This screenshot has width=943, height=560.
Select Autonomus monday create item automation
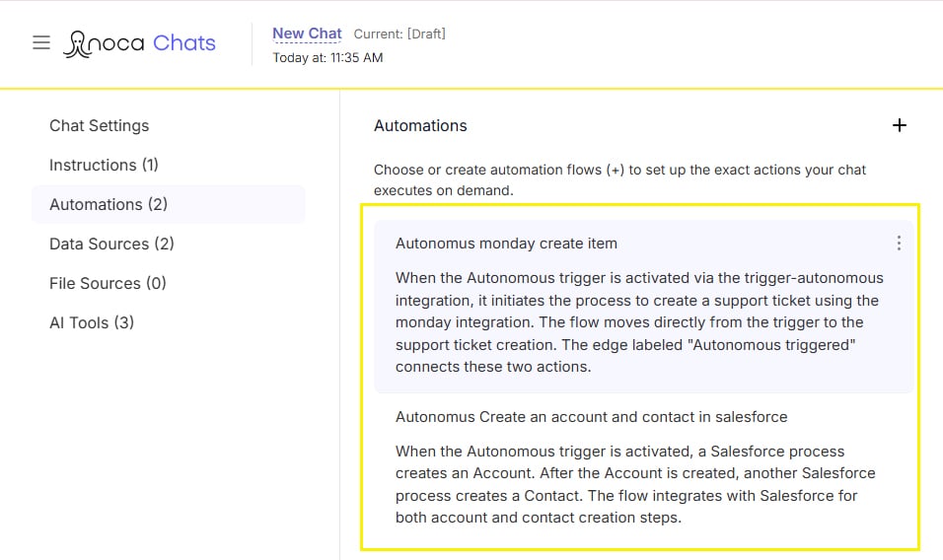[643, 307]
